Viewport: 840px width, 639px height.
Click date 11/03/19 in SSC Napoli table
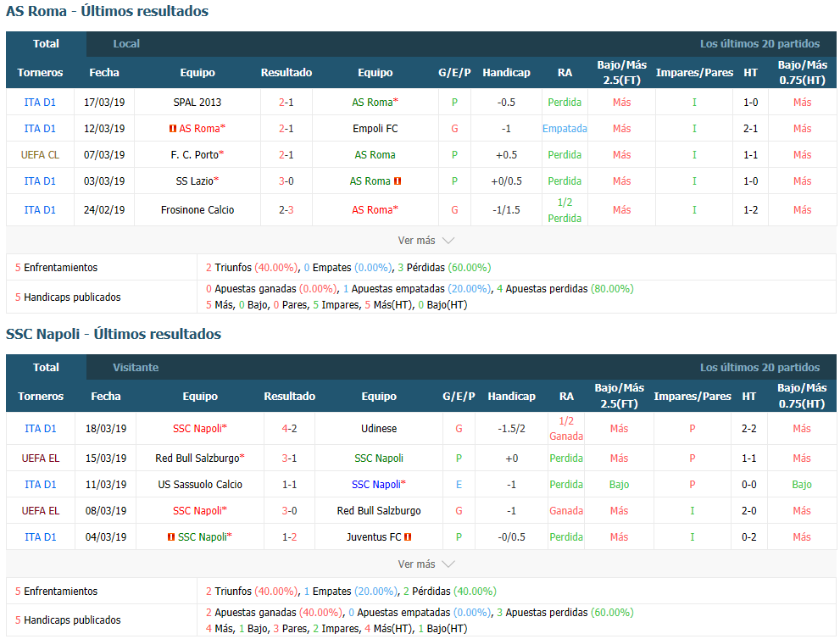pyautogui.click(x=106, y=484)
